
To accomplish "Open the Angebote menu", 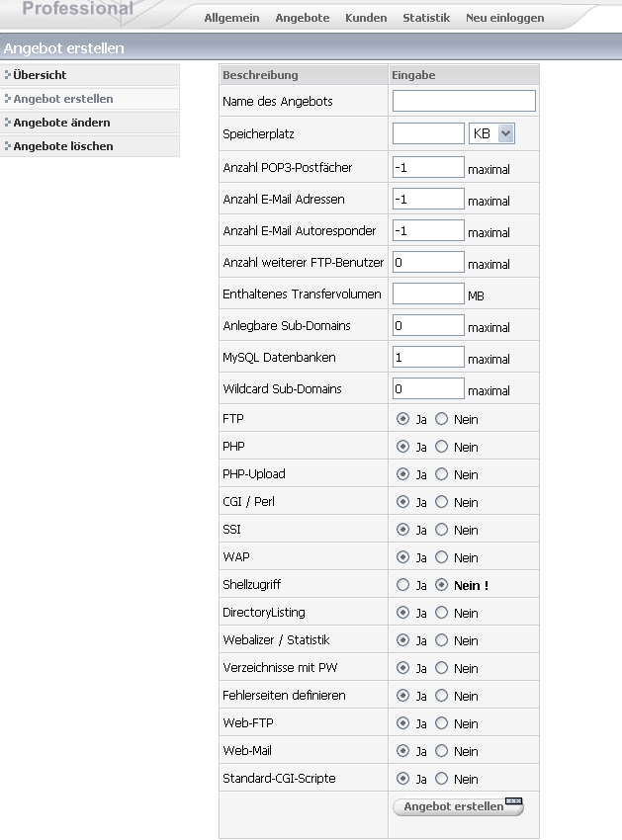I will pyautogui.click(x=303, y=18).
